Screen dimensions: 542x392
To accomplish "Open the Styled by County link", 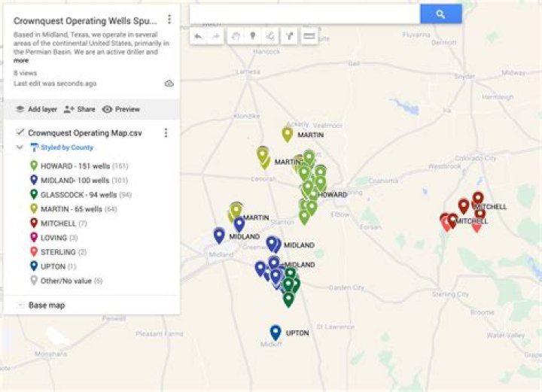I will pyautogui.click(x=67, y=147).
